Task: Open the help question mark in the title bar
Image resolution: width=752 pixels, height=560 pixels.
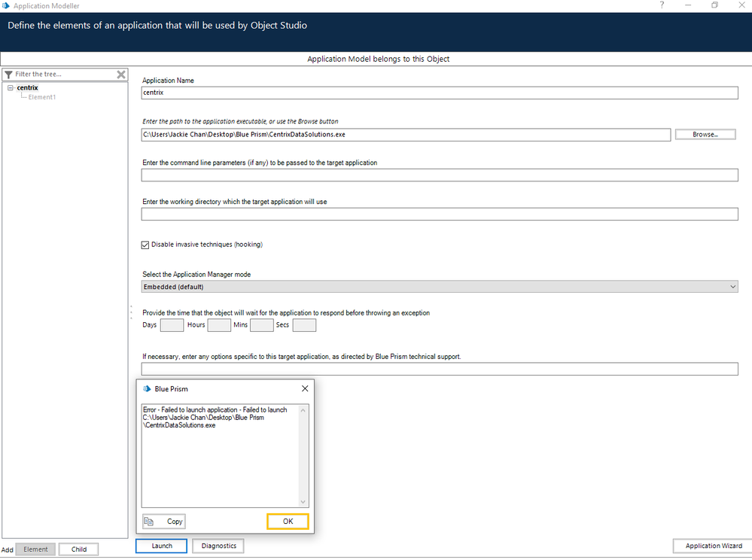Action: tap(662, 5)
